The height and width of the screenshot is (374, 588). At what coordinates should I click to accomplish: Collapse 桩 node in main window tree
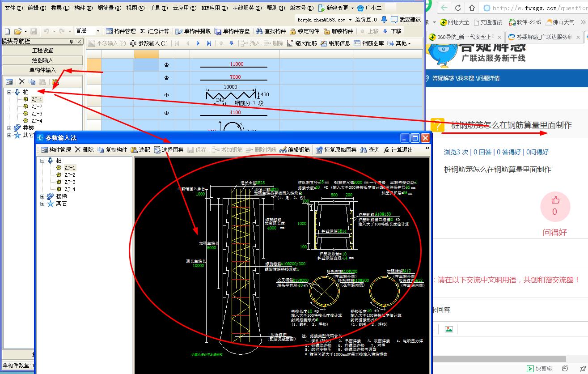click(9, 92)
